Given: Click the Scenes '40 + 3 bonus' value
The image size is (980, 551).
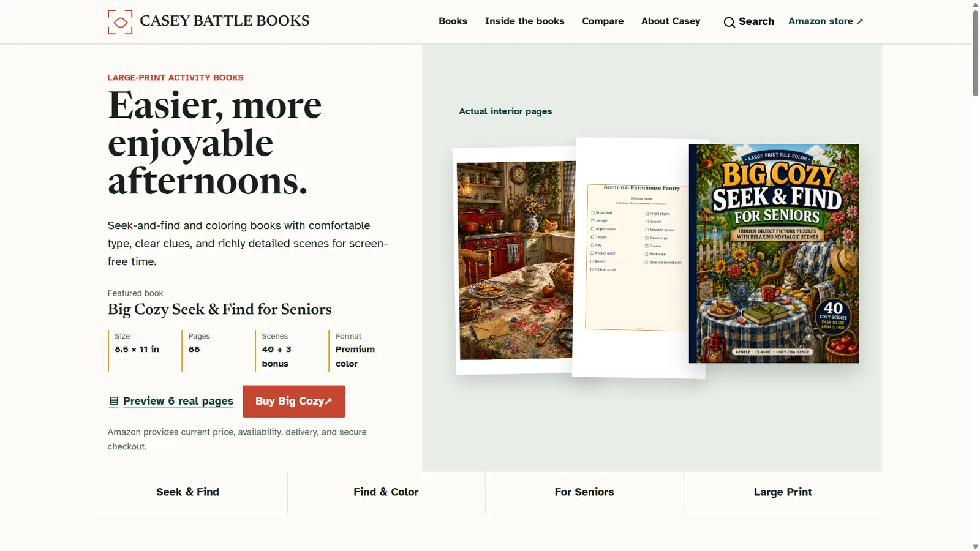Looking at the screenshot, I should coord(276,356).
